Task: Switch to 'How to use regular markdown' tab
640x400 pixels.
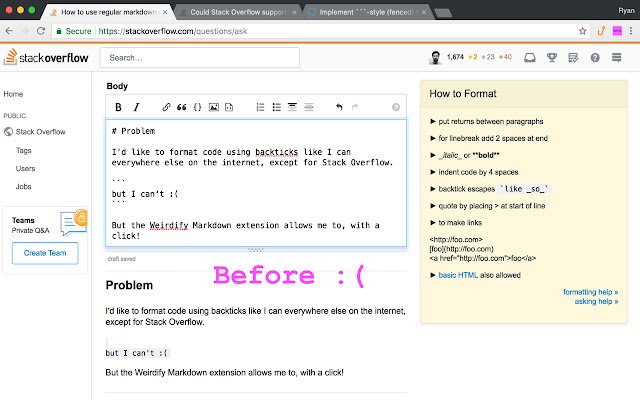Action: pyautogui.click(x=109, y=12)
